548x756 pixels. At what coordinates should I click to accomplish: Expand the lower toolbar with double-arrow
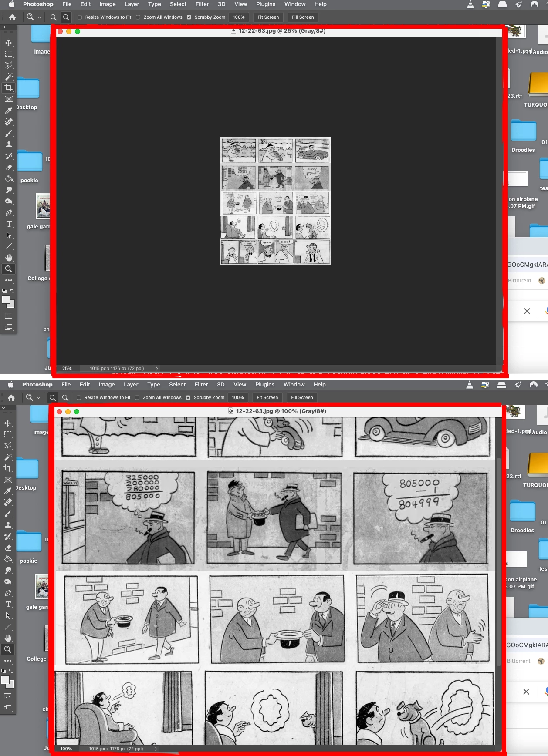point(3,408)
